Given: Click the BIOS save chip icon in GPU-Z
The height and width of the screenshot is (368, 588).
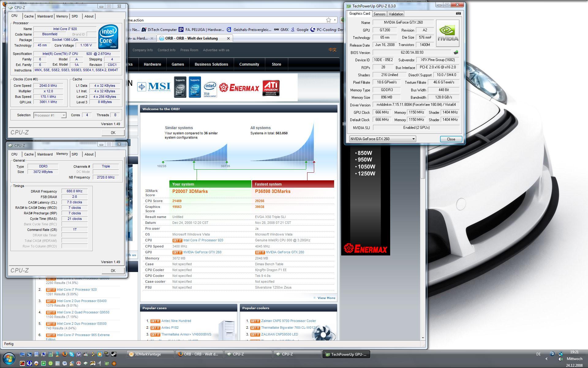Looking at the screenshot, I should pos(456,52).
